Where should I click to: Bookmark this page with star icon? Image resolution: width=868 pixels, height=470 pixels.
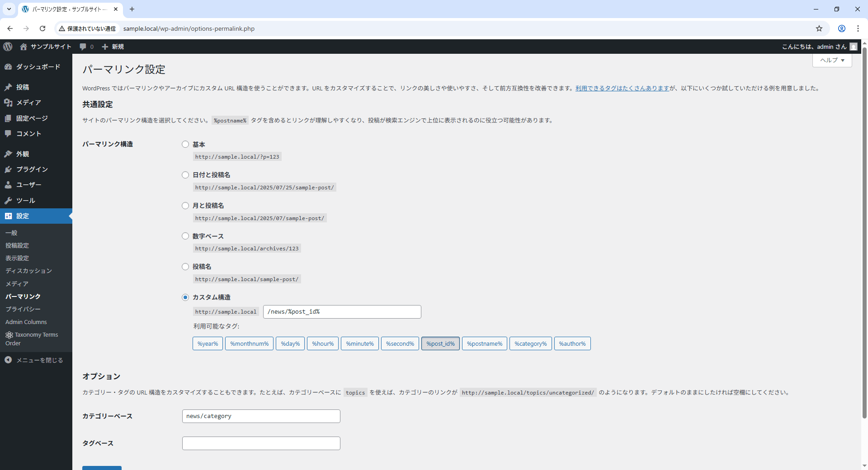819,28
